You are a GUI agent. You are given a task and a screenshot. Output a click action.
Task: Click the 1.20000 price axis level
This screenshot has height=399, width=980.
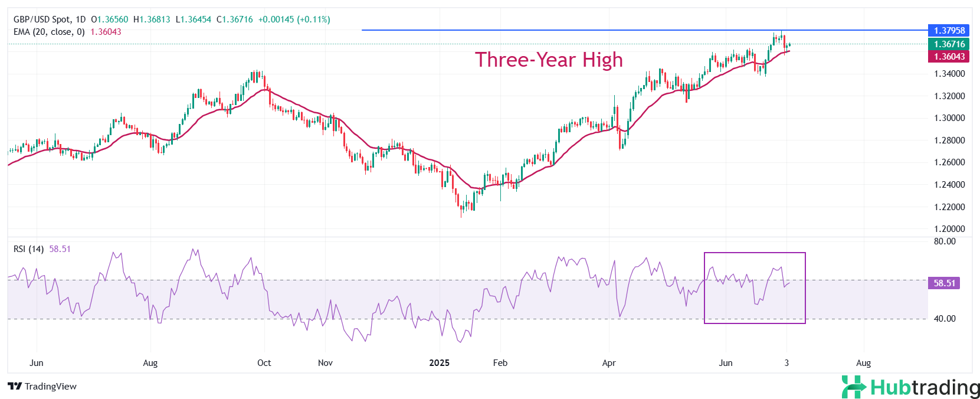949,229
